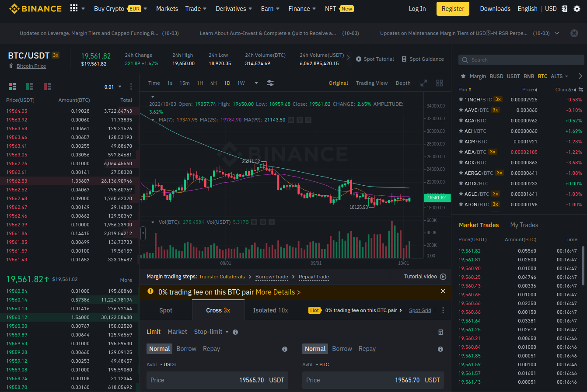Open trade panel more options menu
587x392 pixels.
click(443, 310)
